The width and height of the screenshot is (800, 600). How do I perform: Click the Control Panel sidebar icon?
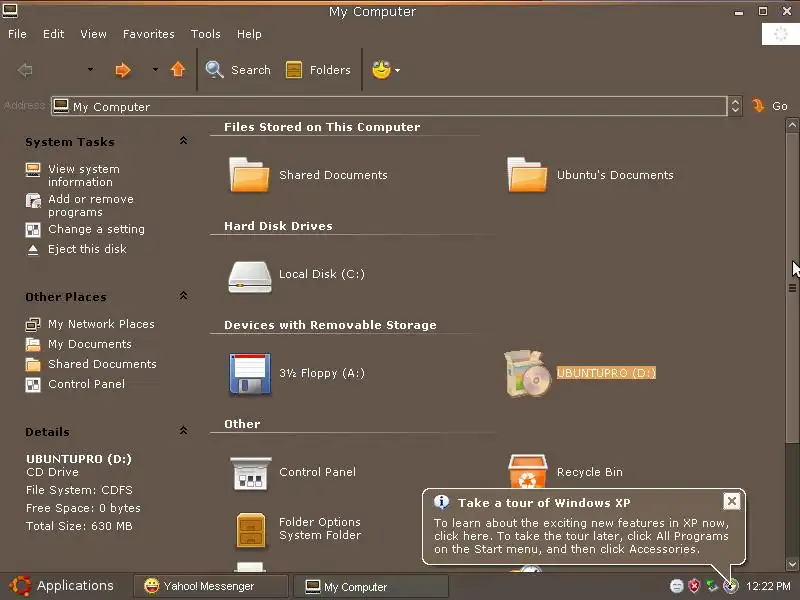point(33,384)
